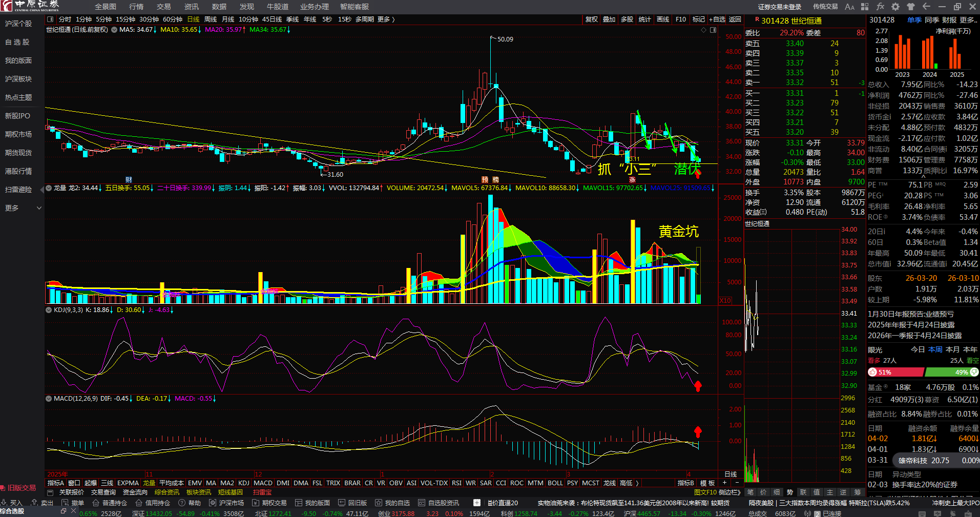Click the cancel order (撤单) icon
The height and width of the screenshot is (517, 980).
(x=66, y=503)
